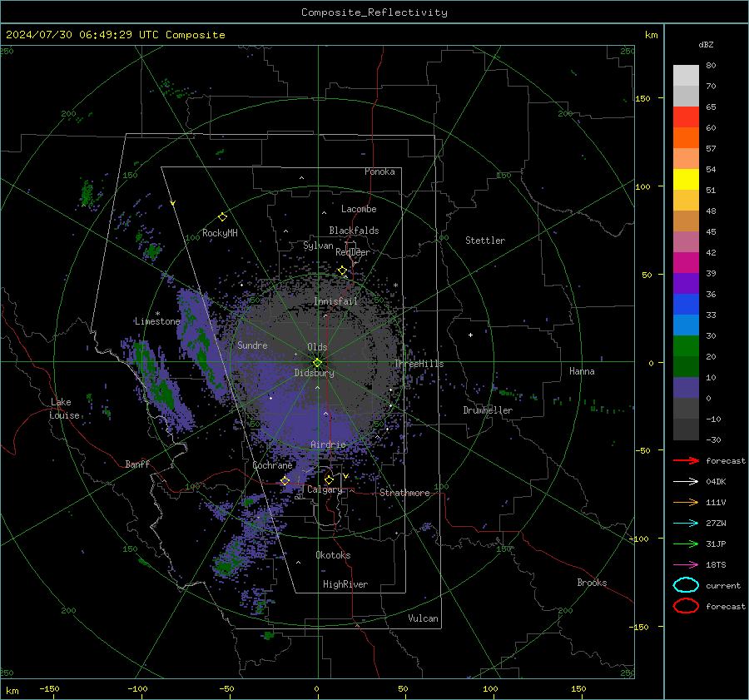This screenshot has height=700, width=749.
Task: Click the 'Banff' map label
Action: point(137,464)
